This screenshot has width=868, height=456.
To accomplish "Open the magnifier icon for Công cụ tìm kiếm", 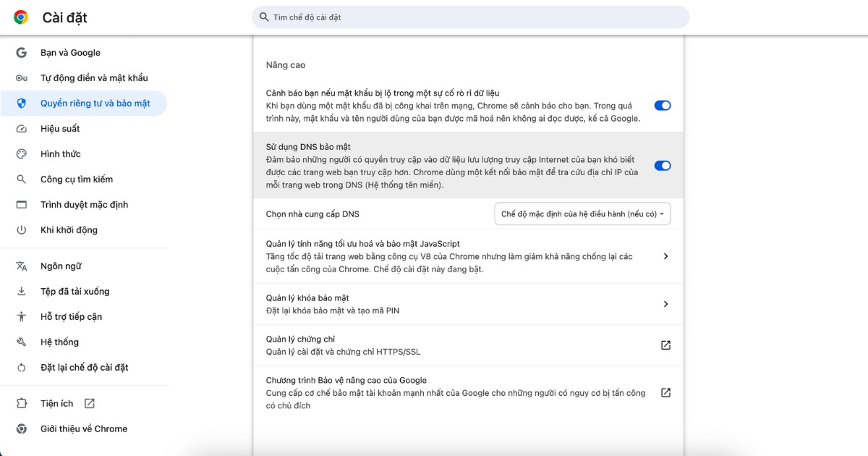I will pos(21,179).
